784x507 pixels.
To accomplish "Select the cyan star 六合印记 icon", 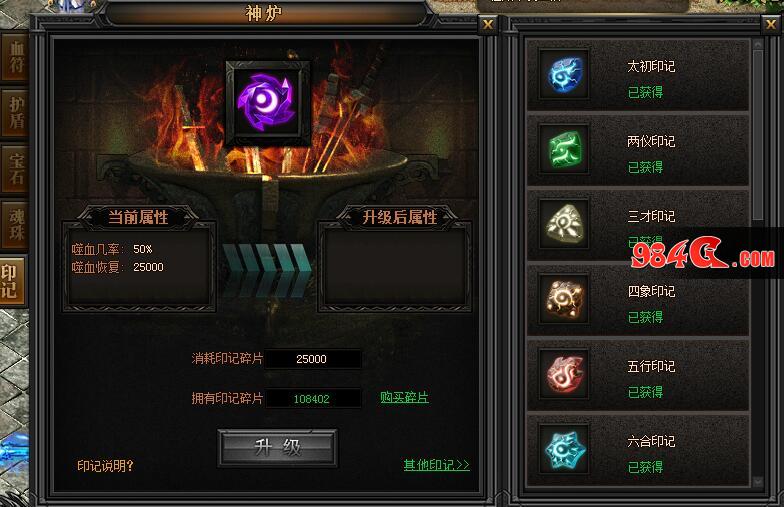I will click(564, 449).
